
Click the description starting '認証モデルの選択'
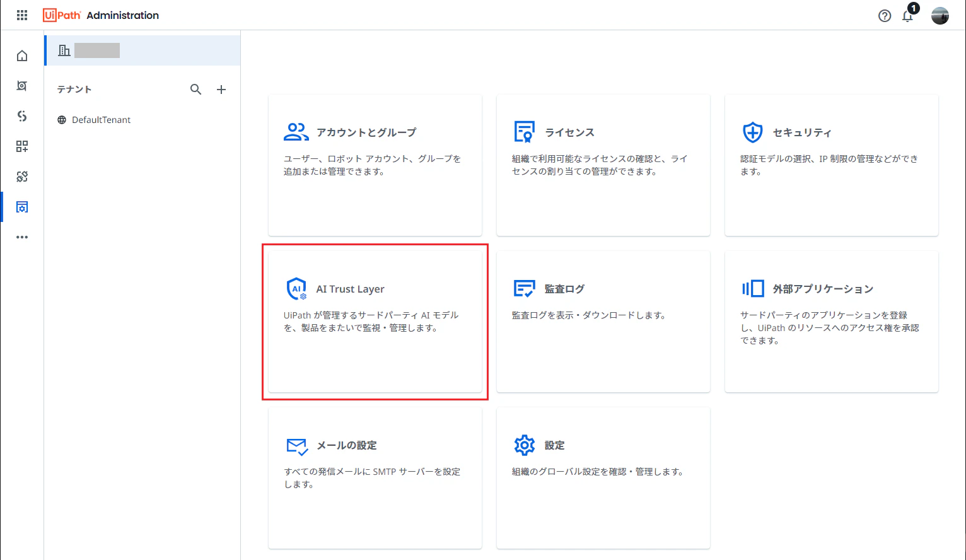click(x=829, y=165)
